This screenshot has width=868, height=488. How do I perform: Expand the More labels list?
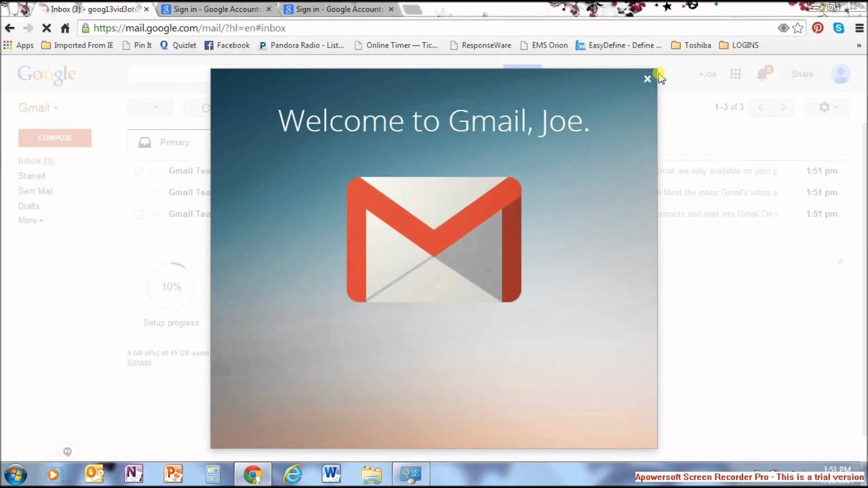pyautogui.click(x=31, y=220)
